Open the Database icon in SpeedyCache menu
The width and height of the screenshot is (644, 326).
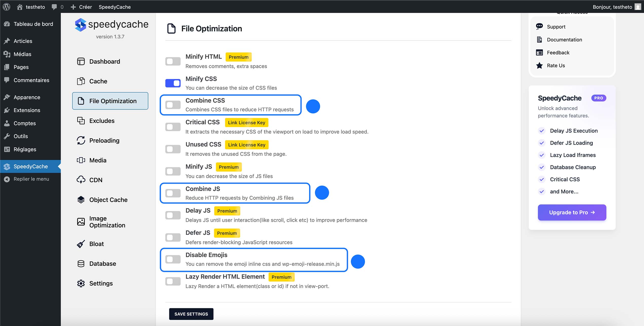(x=81, y=263)
